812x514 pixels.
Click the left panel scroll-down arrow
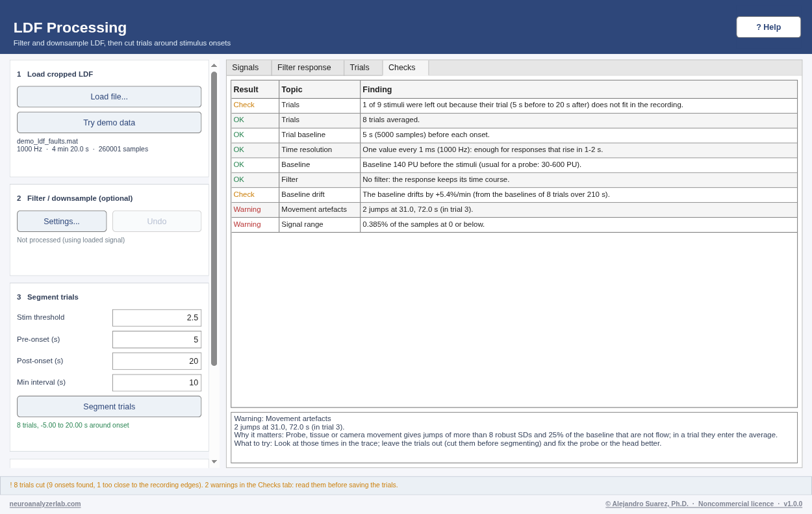[x=214, y=462]
